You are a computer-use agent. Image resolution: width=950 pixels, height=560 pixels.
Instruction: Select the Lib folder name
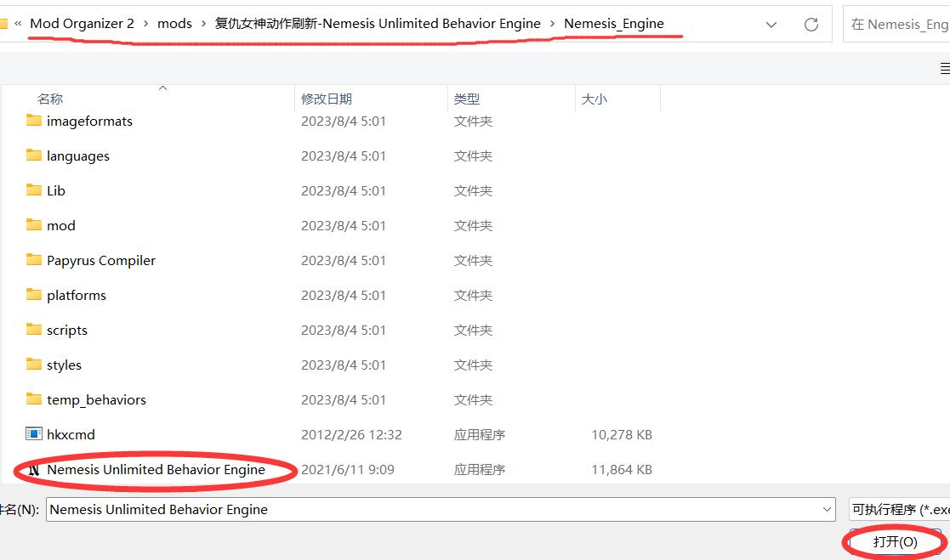pos(56,190)
